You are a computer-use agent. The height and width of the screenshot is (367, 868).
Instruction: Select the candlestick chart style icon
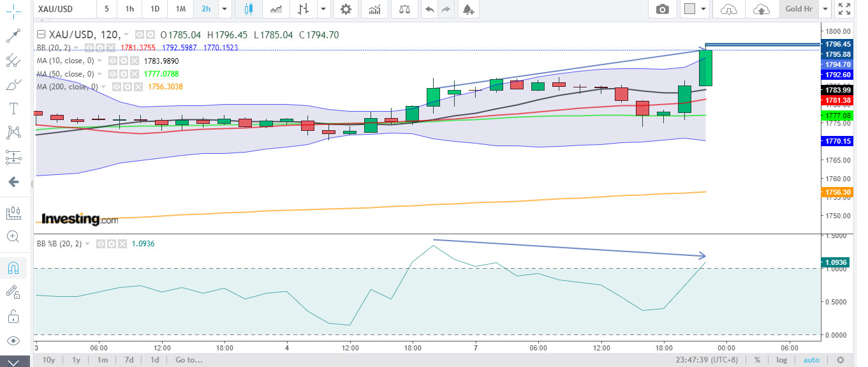tap(248, 9)
